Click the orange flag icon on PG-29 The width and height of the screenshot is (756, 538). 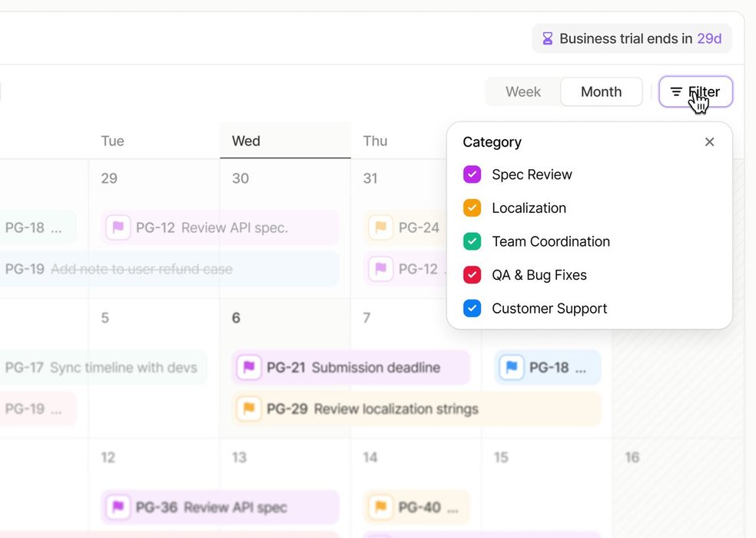click(x=248, y=409)
